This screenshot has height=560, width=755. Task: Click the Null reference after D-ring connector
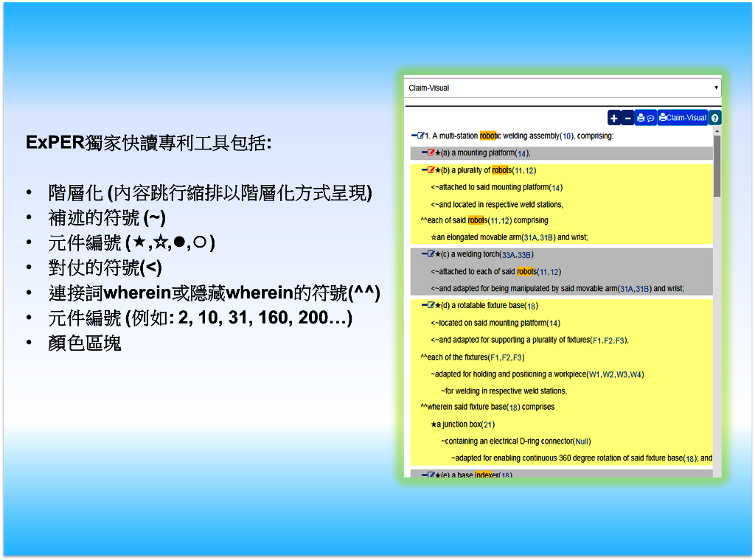pyautogui.click(x=582, y=441)
